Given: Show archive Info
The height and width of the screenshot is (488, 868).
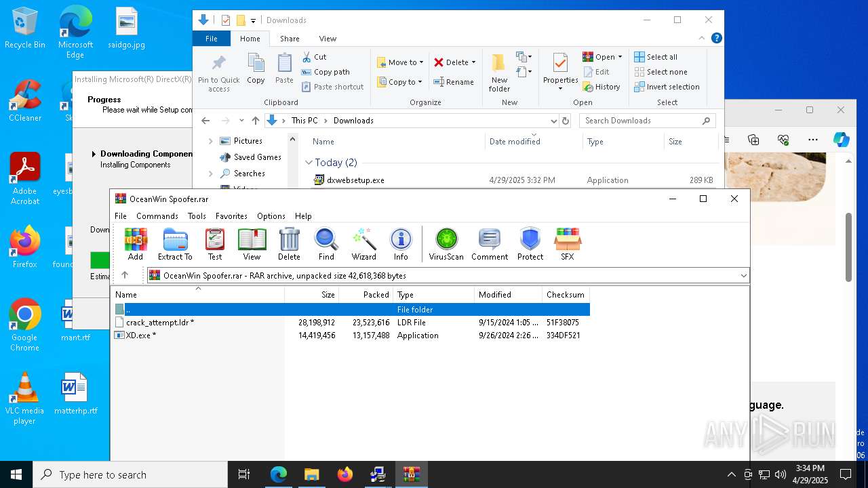Looking at the screenshot, I should pos(401,244).
